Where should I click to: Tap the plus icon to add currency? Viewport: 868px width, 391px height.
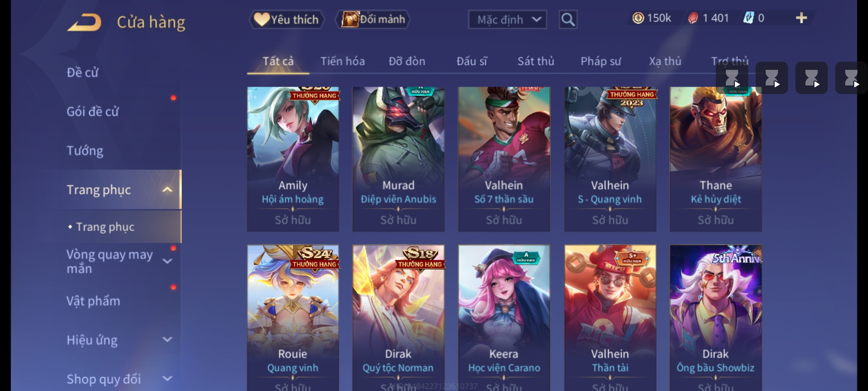(x=801, y=18)
